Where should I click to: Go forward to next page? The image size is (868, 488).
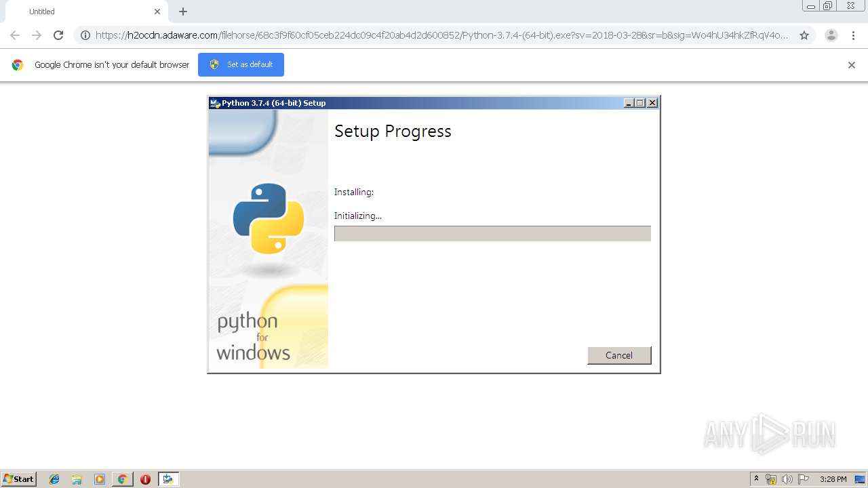coord(37,35)
